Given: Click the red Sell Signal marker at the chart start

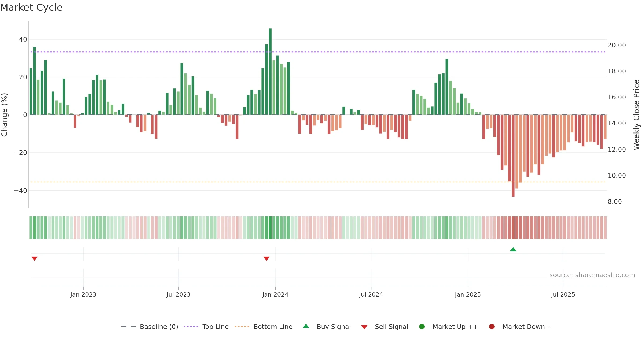Looking at the screenshot, I should [x=34, y=258].
